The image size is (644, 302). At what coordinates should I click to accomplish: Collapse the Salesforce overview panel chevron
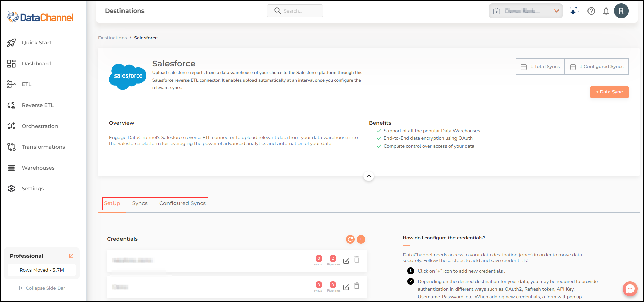tap(369, 176)
